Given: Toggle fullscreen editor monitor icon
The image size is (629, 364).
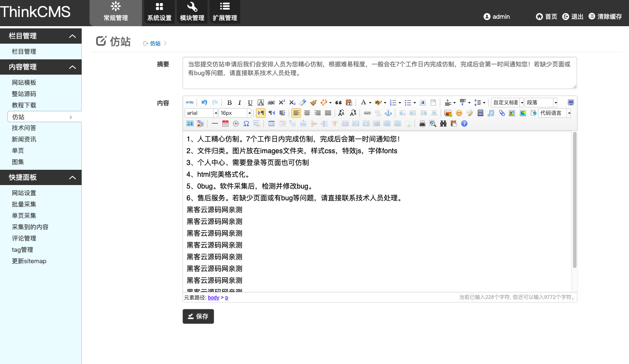Looking at the screenshot, I should click(x=570, y=103).
